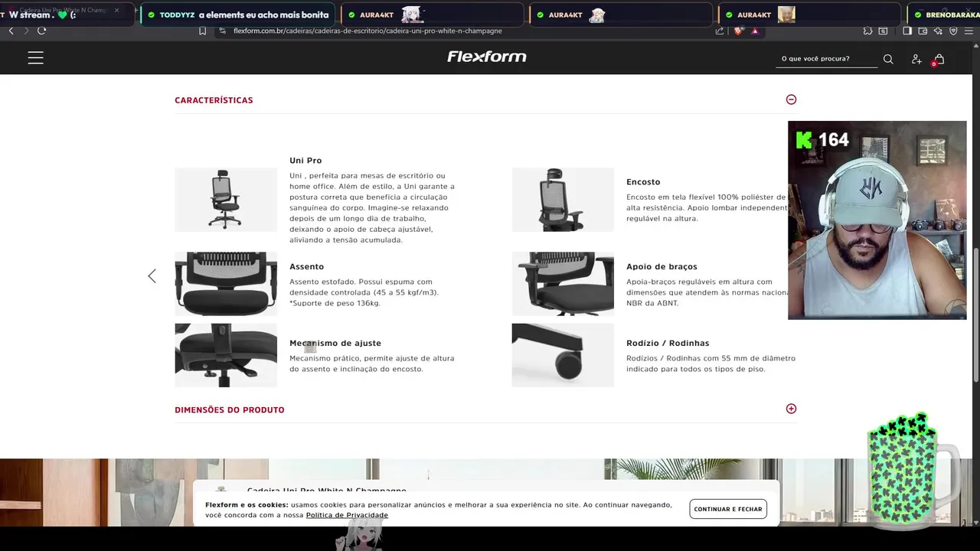
Task: Close the 'Cadeira Uni Pro White' browser tab
Action: click(x=116, y=10)
